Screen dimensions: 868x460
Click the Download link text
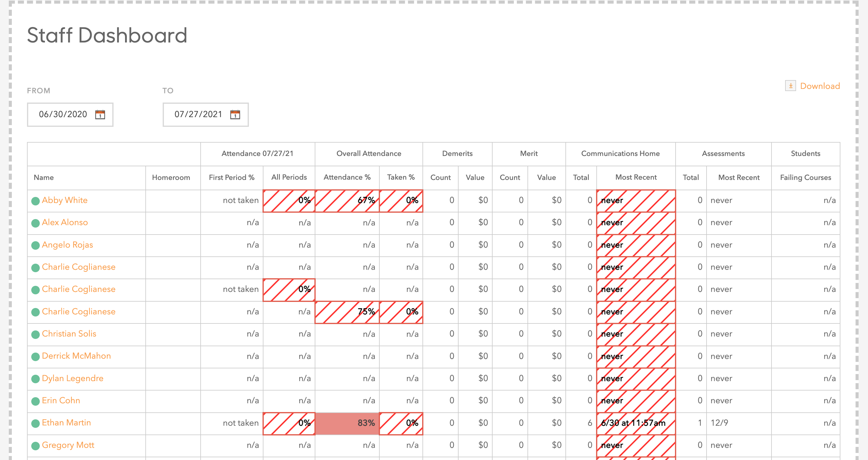point(819,86)
